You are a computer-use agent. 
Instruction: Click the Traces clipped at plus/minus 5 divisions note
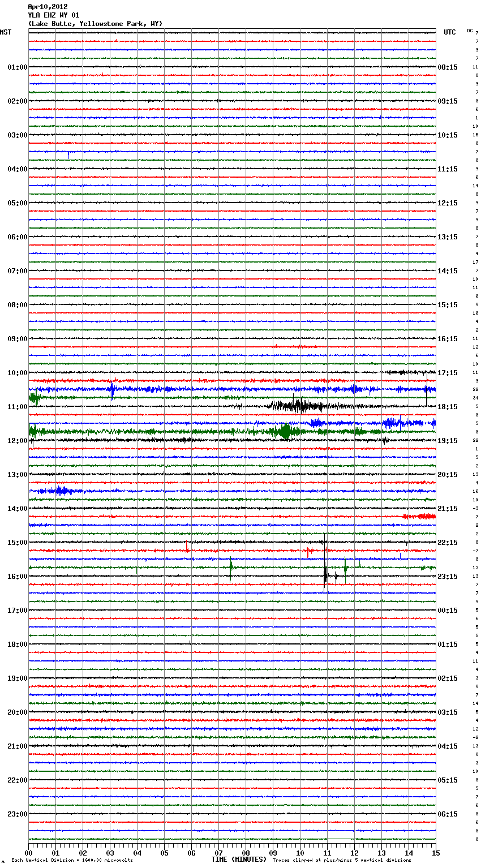pyautogui.click(x=342, y=861)
